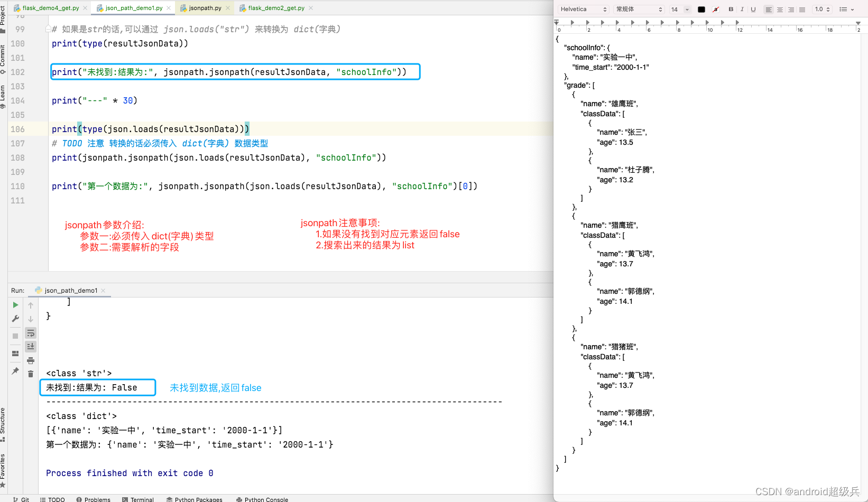The width and height of the screenshot is (868, 502).
Task: Restore layout icon in Run panel
Action: pyautogui.click(x=15, y=354)
